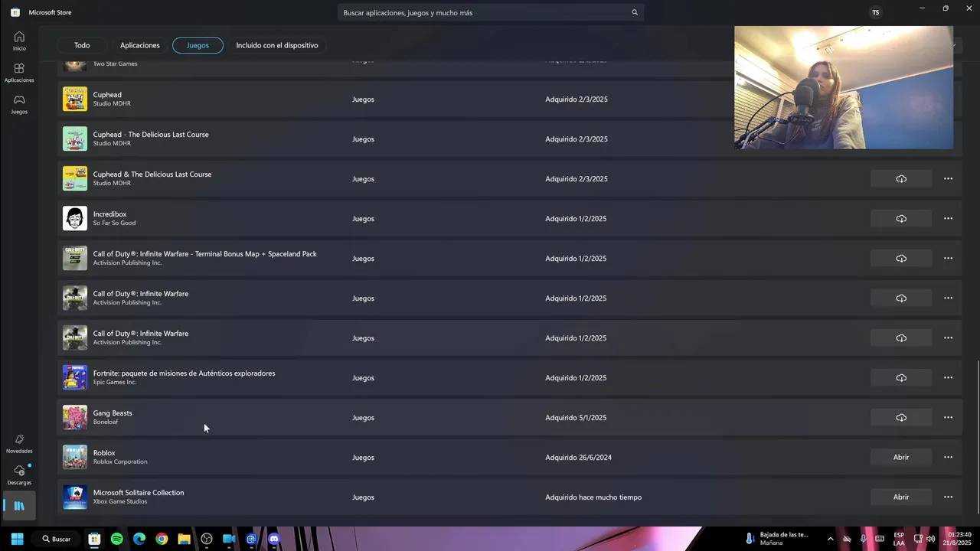
Task: Open 'Infinite Warfare - Terminal Bonus Map' title
Action: tap(204, 254)
